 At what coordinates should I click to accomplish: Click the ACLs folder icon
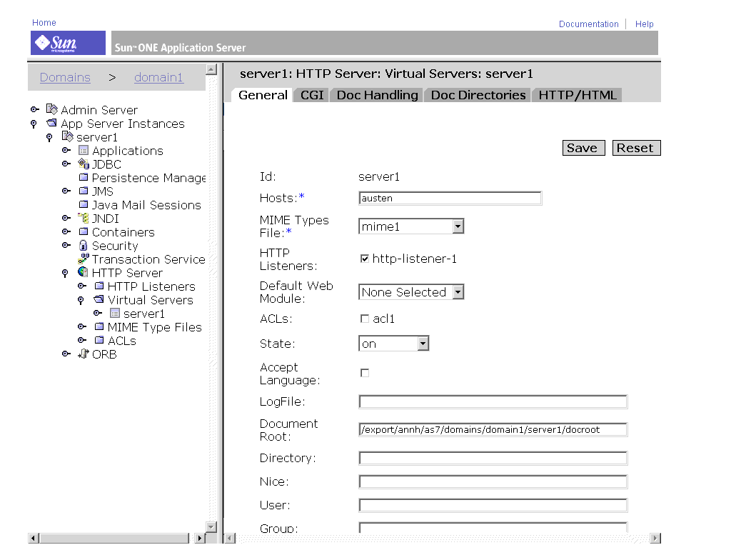[99, 340]
